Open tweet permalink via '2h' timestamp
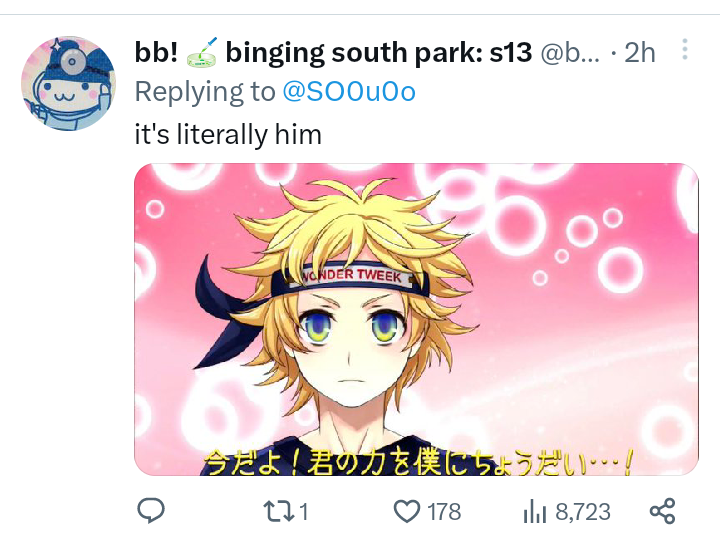Viewport: 720px width, 533px height. (x=640, y=53)
